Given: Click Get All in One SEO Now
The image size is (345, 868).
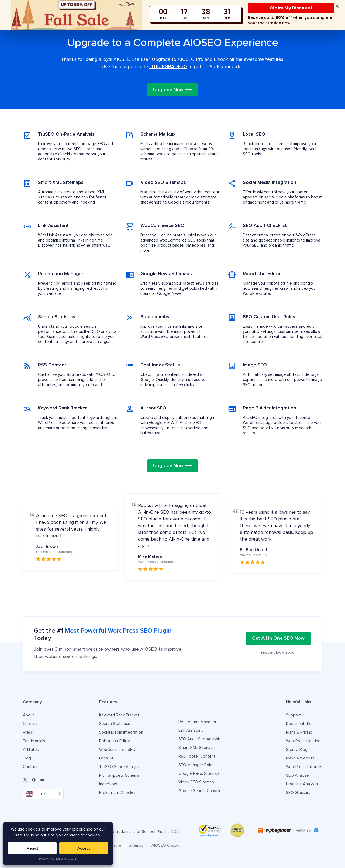Looking at the screenshot, I should pos(278,638).
